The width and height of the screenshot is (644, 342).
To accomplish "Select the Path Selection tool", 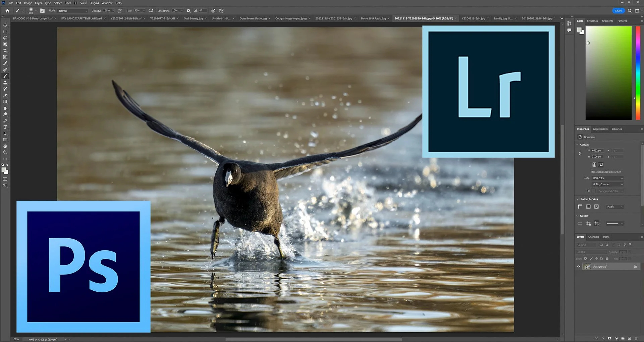I will [x=5, y=134].
